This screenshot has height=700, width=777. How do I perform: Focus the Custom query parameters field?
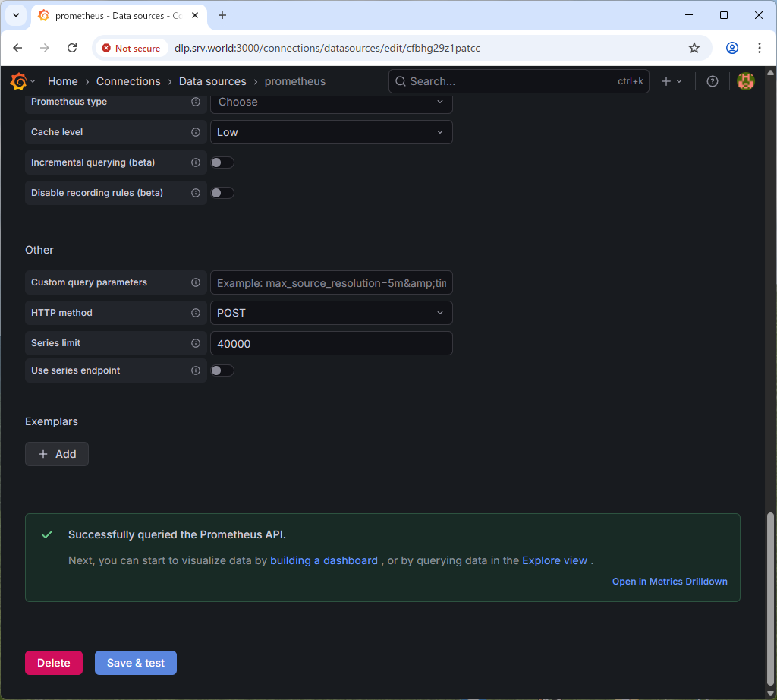331,283
